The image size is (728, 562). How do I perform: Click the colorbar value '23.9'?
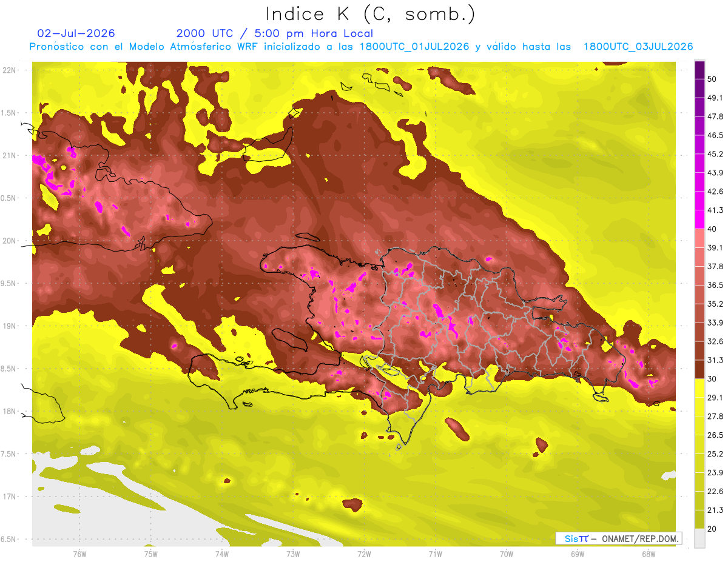tap(715, 472)
